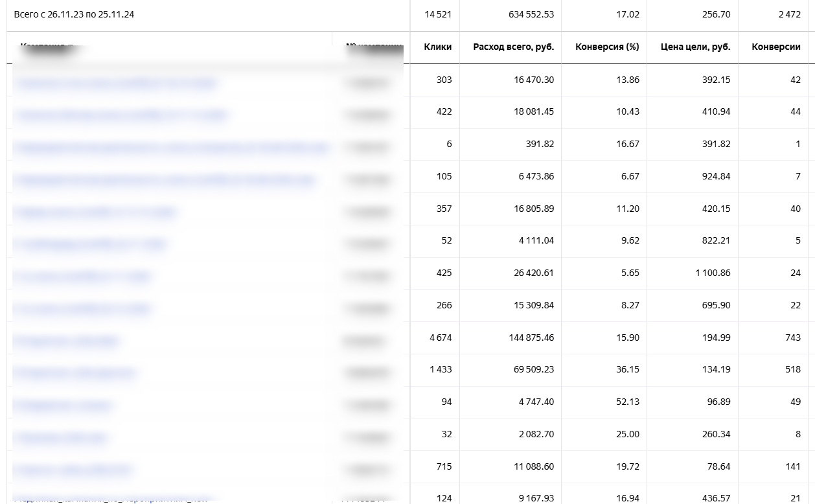Sort by Расход всего, руб. column header
This screenshot has height=504, width=815.
[x=514, y=47]
